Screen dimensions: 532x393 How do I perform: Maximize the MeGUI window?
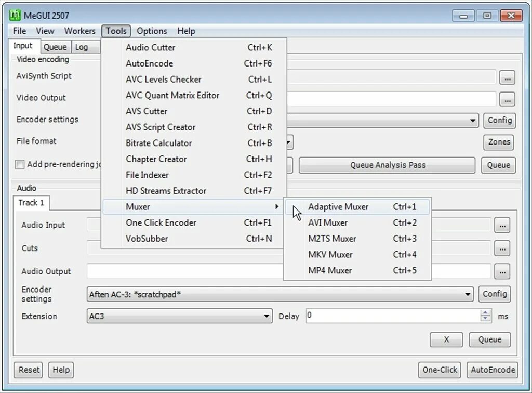pyautogui.click(x=487, y=16)
